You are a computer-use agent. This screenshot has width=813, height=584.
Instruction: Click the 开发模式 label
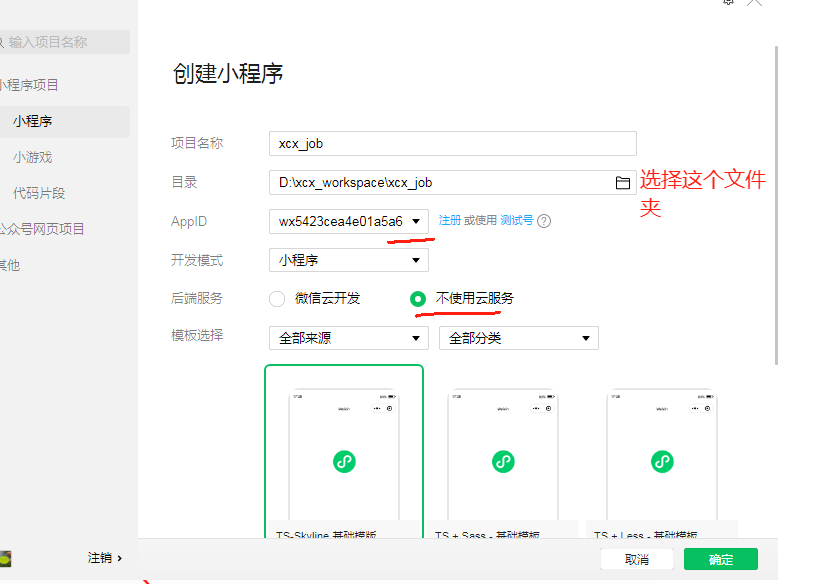(197, 260)
